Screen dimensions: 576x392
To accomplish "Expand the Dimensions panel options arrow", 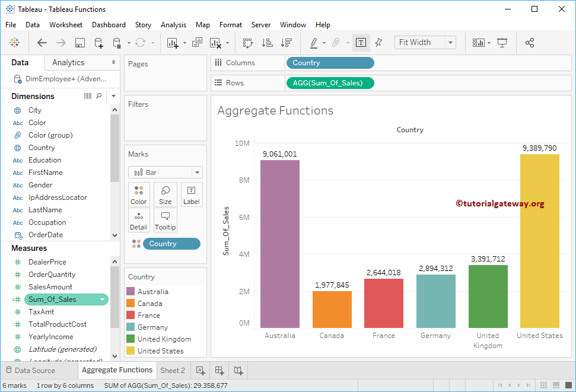I will [113, 95].
